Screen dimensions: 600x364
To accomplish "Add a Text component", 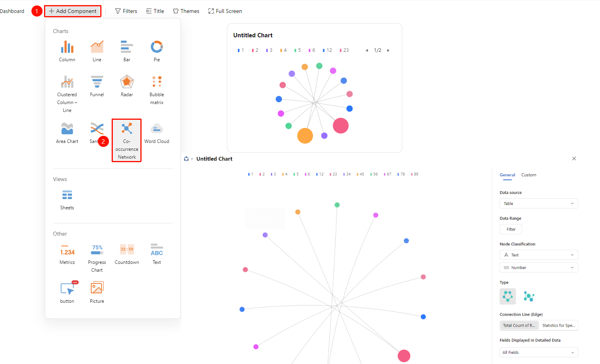I will tap(156, 249).
